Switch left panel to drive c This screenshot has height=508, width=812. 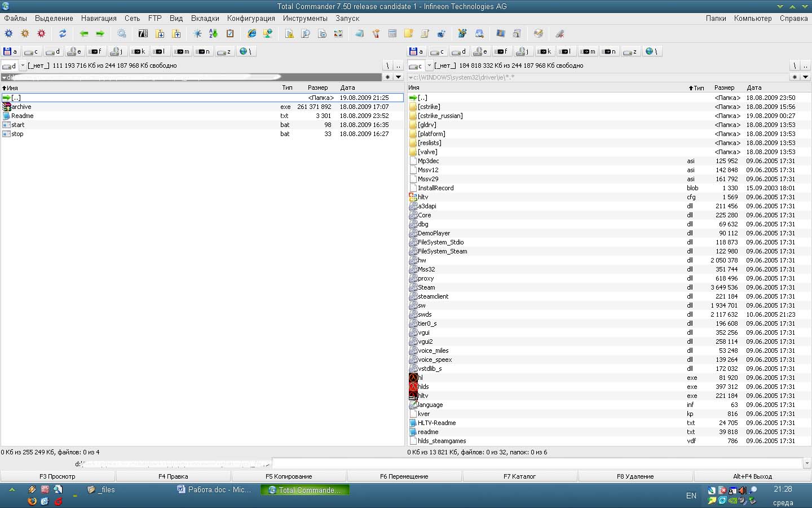click(32, 51)
